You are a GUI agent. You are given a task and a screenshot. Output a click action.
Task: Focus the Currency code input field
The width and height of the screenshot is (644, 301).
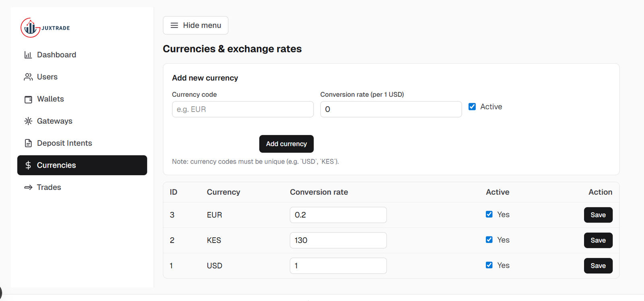242,109
